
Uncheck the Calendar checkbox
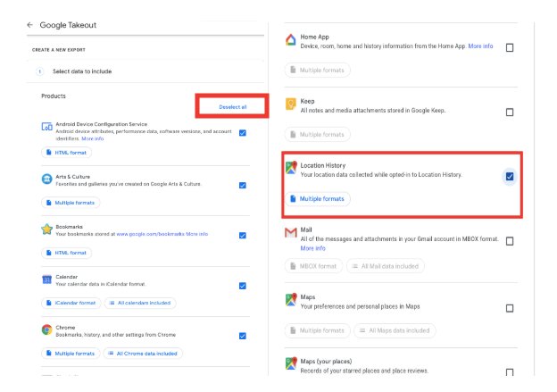click(243, 286)
